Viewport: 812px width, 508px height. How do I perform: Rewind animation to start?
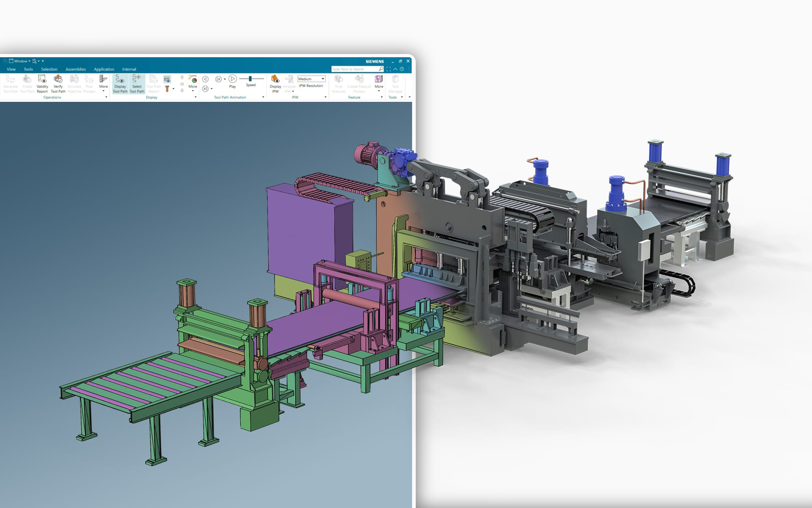point(205,88)
